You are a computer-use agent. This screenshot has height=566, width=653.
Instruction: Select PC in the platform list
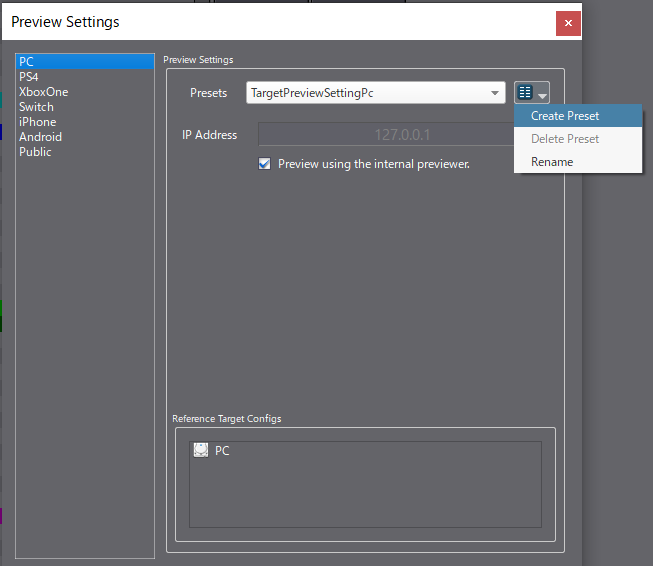(x=85, y=62)
